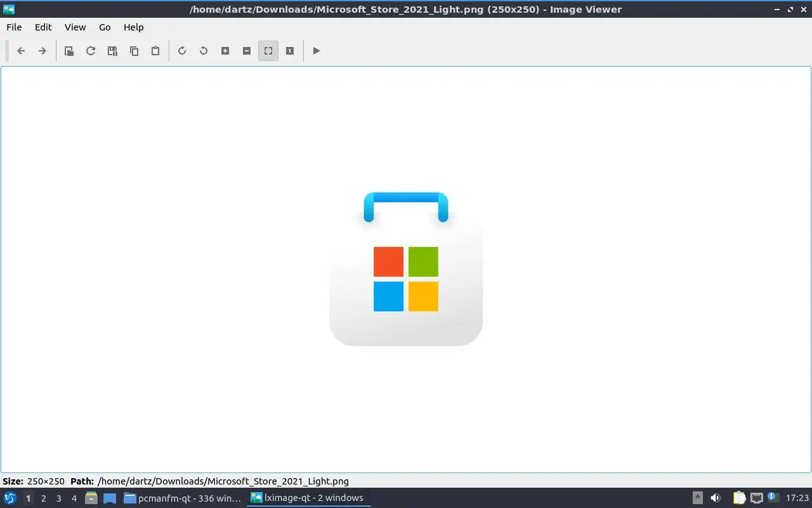Switch to virtual desktop 1
This screenshot has height=508, width=812.
28,498
